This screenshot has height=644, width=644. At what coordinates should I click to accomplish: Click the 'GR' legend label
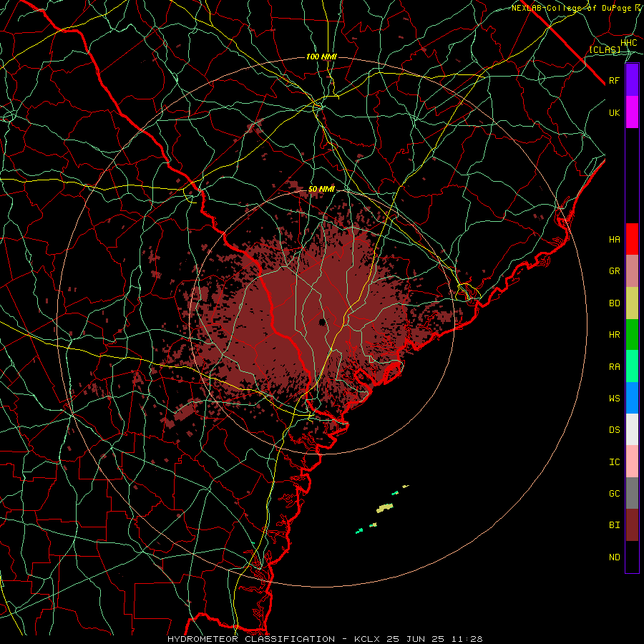(x=614, y=271)
